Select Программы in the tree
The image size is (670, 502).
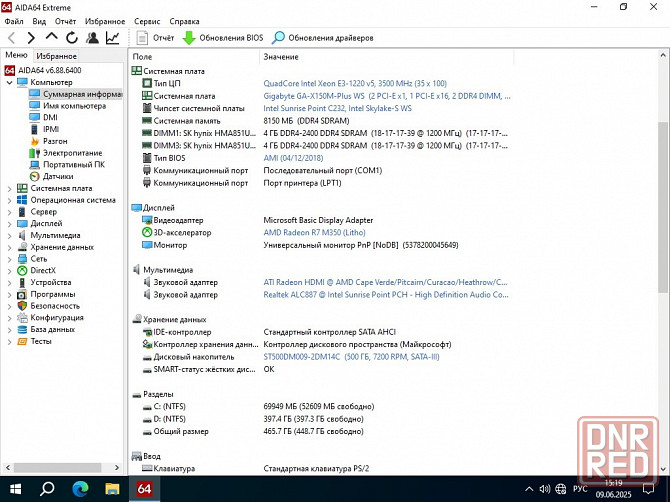pyautogui.click(x=53, y=294)
